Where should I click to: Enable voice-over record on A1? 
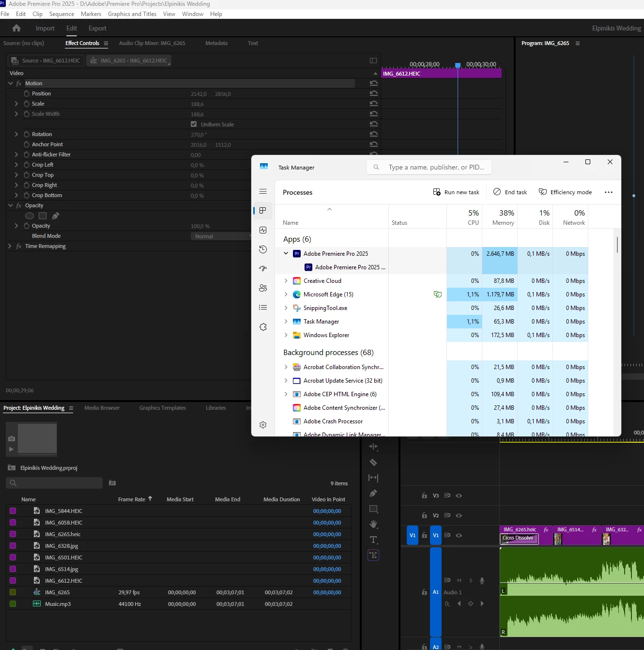(x=482, y=580)
